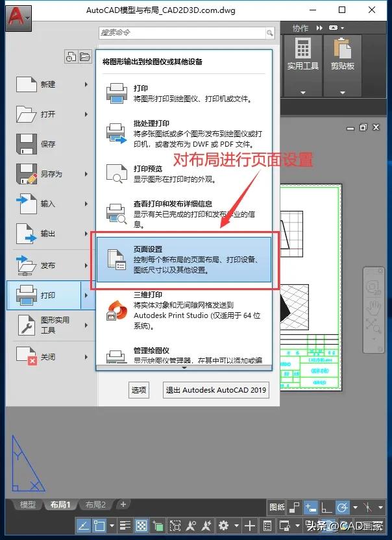Image resolution: width=392 pixels, height=540 pixels.
Task: Expand the 打开 submenu arrow
Action: (86, 114)
